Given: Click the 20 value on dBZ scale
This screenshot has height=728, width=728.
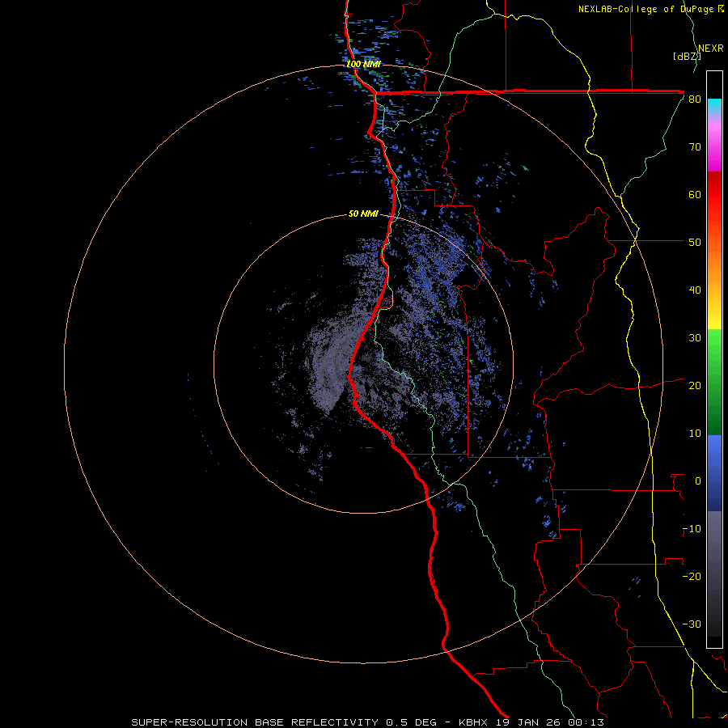Looking at the screenshot, I should tap(695, 386).
